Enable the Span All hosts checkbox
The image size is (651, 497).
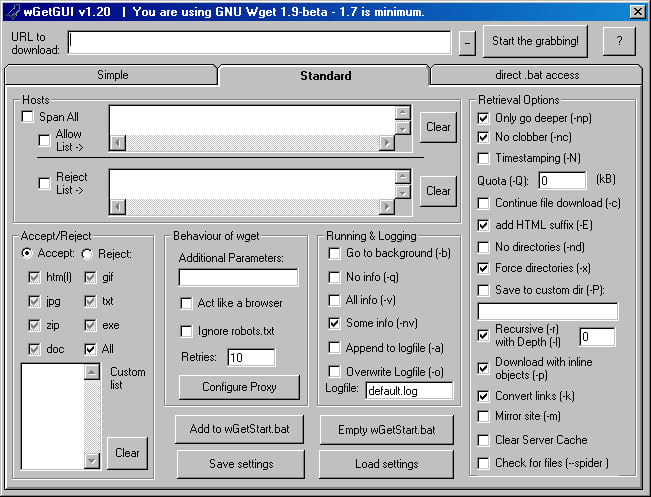27,117
